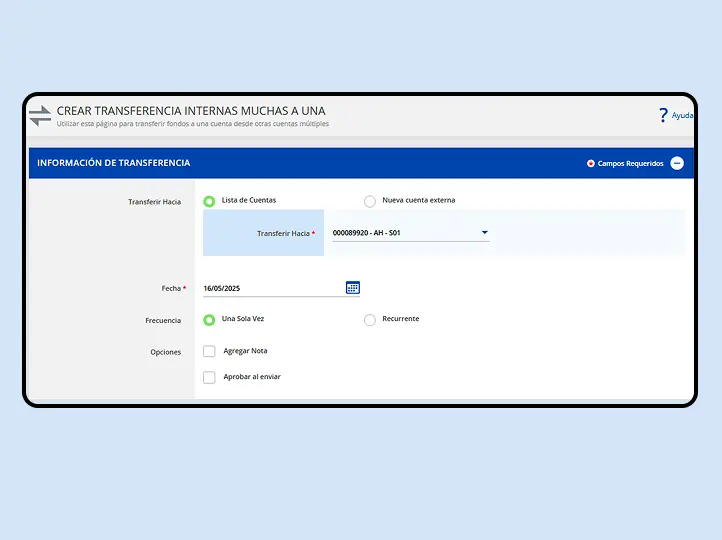Image resolution: width=722 pixels, height=540 pixels.
Task: Click the red Campos Requeridos indicator dot
Action: point(591,163)
